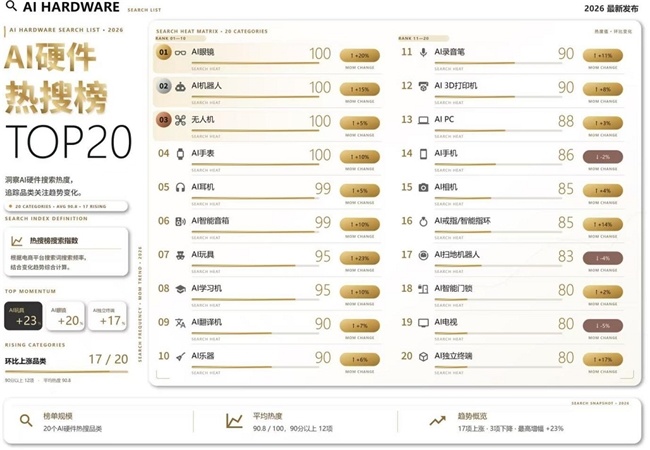650x450 pixels.
Task: Select the dark AI玩具 +23 momentum card
Action: pos(23,316)
